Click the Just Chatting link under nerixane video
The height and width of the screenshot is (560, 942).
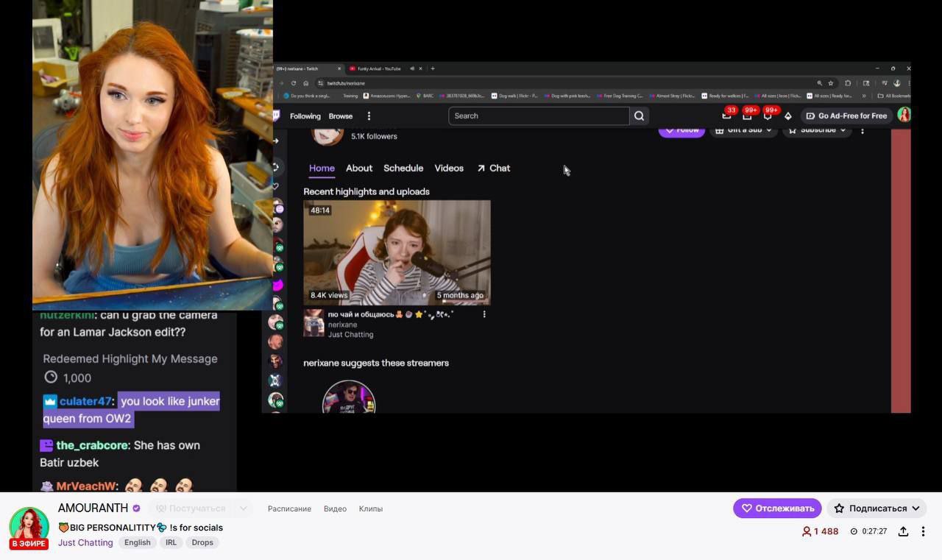pos(350,335)
